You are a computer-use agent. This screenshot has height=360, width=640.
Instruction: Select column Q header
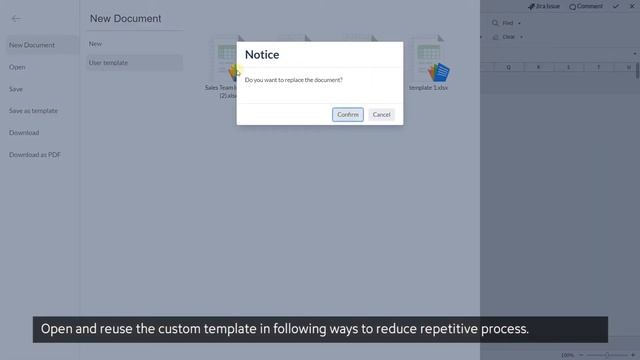509,67
